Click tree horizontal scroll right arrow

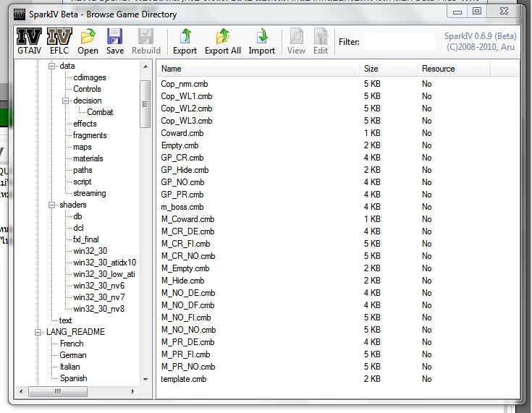pyautogui.click(x=132, y=391)
